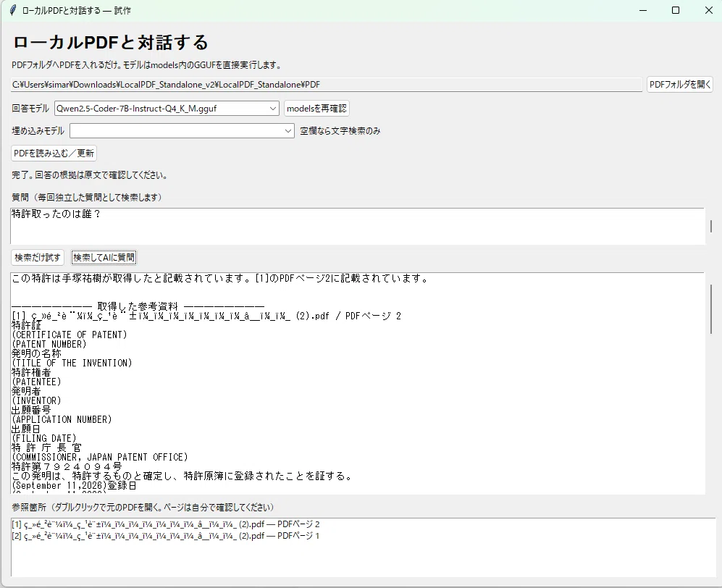Image resolution: width=722 pixels, height=588 pixels.
Task: Click the (TITLE OF THE INVENTION) line
Action: point(72,364)
